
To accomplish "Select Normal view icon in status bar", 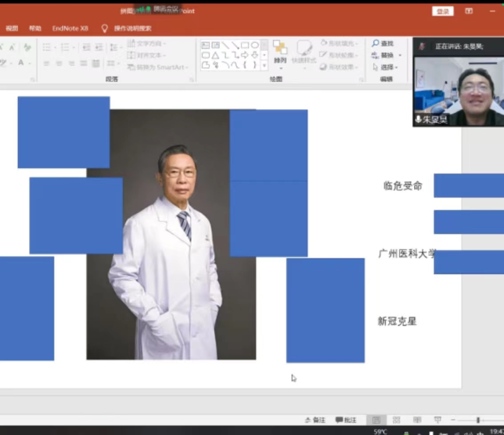I will (x=376, y=420).
